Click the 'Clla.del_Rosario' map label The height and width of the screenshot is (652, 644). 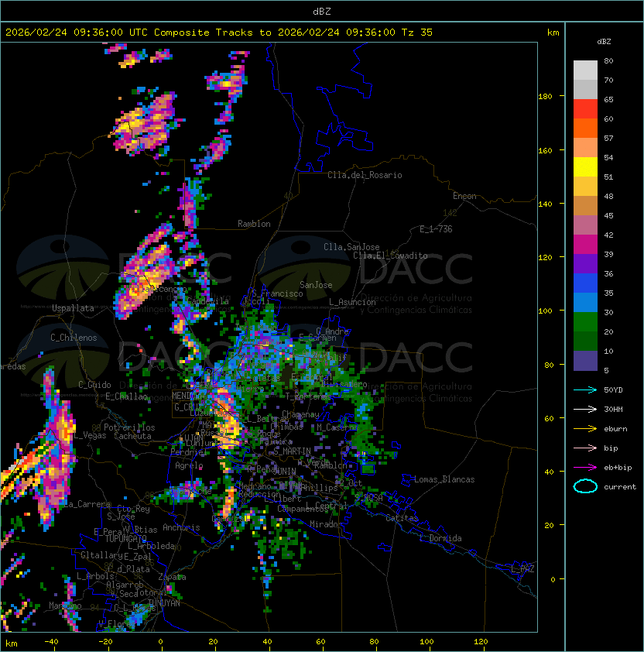point(365,176)
